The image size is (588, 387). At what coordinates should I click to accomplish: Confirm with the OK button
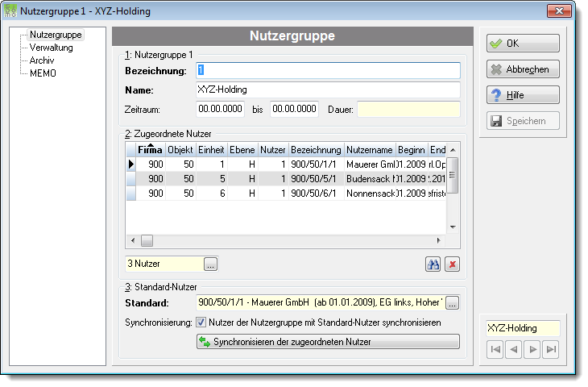[523, 44]
